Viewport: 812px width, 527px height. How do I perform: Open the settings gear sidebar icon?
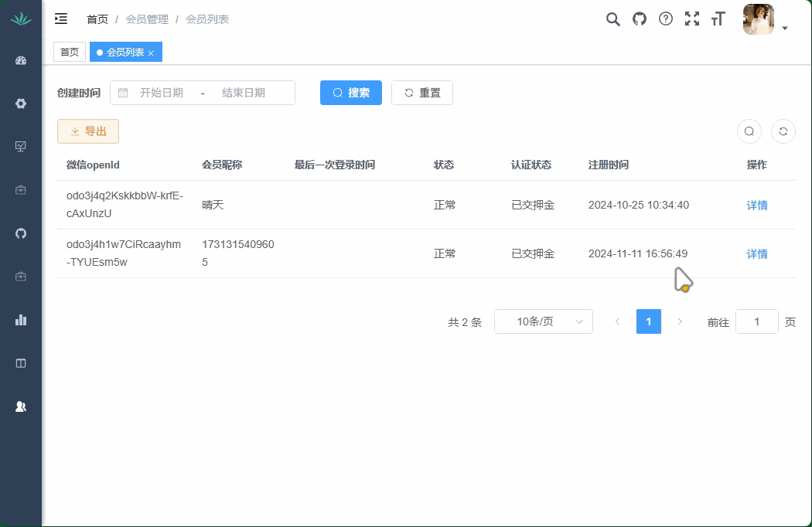(21, 104)
